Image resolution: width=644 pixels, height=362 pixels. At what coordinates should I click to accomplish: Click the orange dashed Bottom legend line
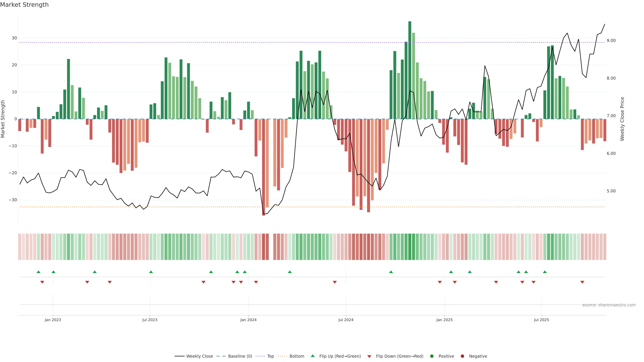[282, 356]
